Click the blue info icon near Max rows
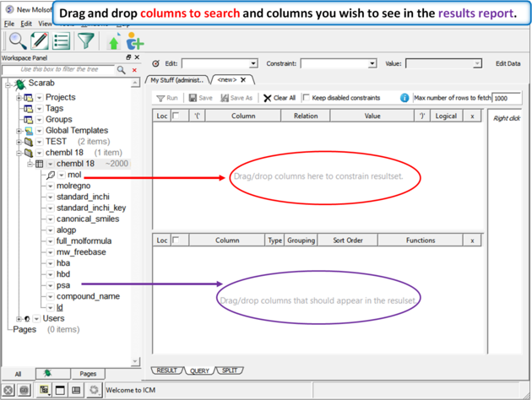The image size is (532, 400). pyautogui.click(x=404, y=98)
